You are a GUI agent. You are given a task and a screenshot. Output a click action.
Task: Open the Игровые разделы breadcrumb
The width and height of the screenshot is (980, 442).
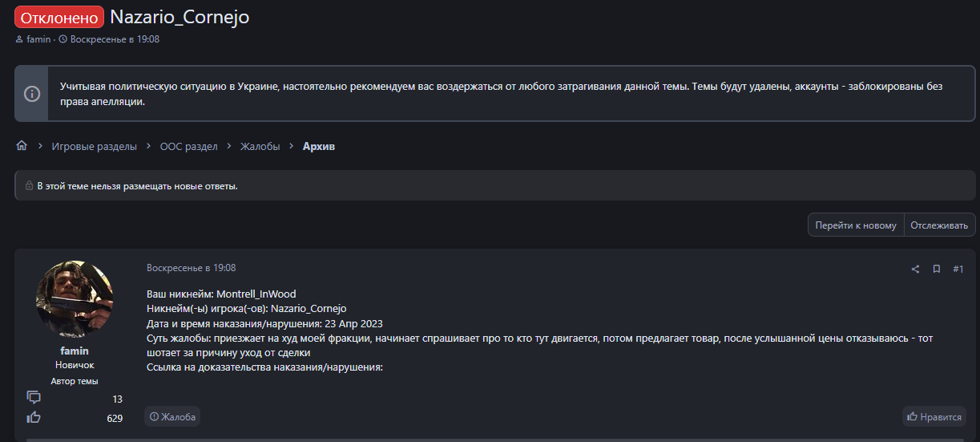click(x=95, y=146)
